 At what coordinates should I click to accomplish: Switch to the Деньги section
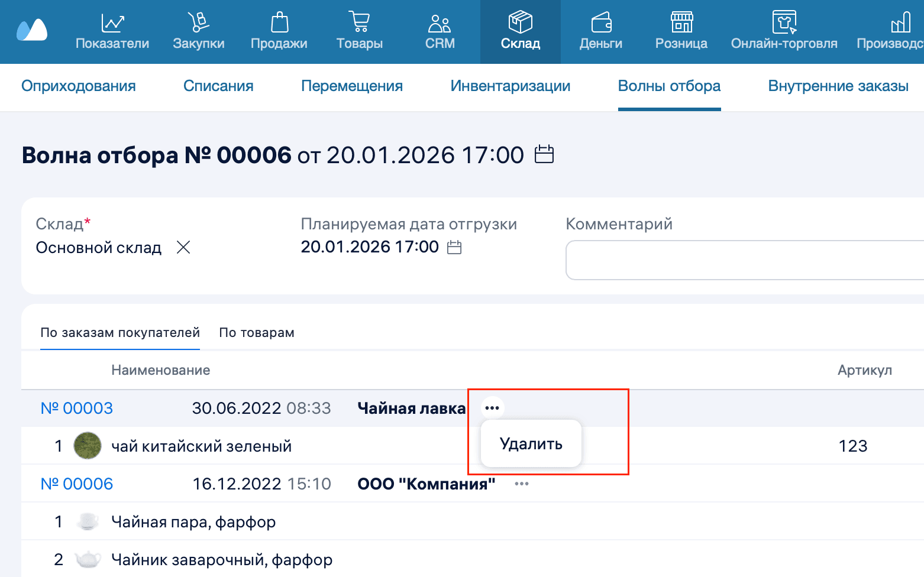(x=600, y=32)
